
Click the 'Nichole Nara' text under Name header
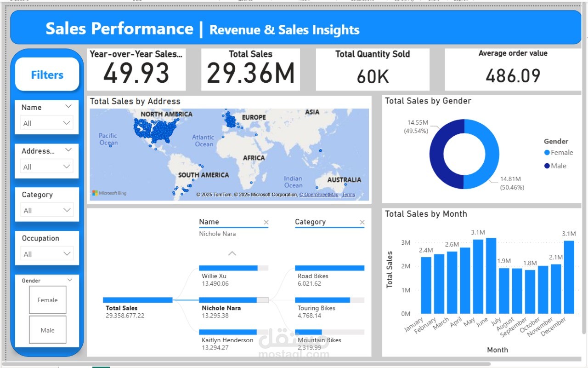pyautogui.click(x=217, y=234)
